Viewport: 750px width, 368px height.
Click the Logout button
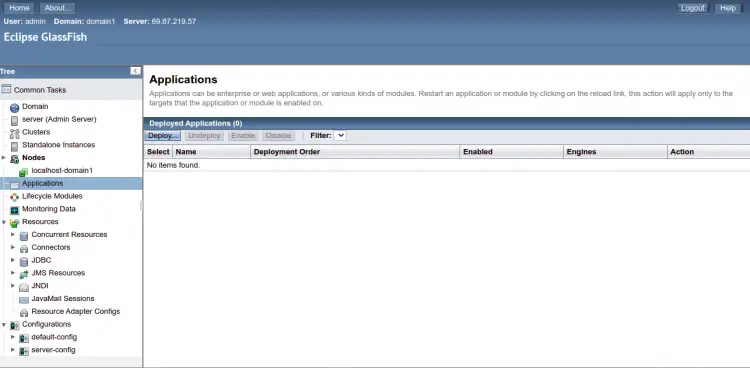tap(693, 8)
